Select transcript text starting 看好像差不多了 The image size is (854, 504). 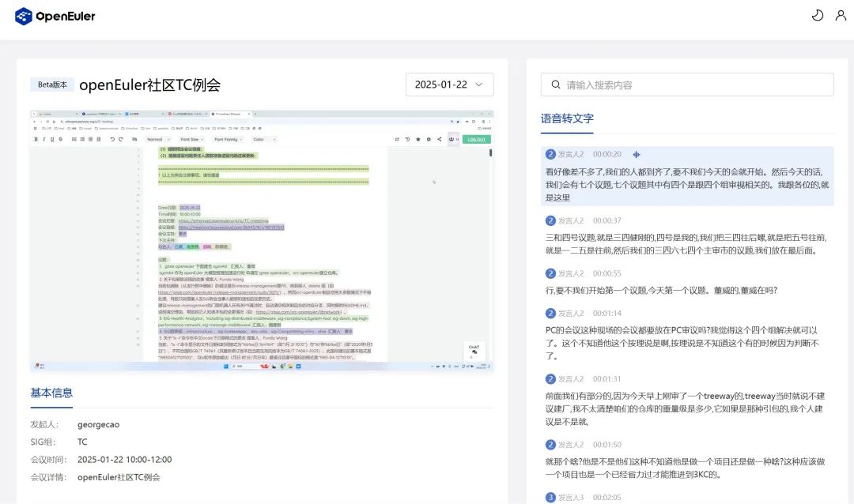(x=687, y=185)
